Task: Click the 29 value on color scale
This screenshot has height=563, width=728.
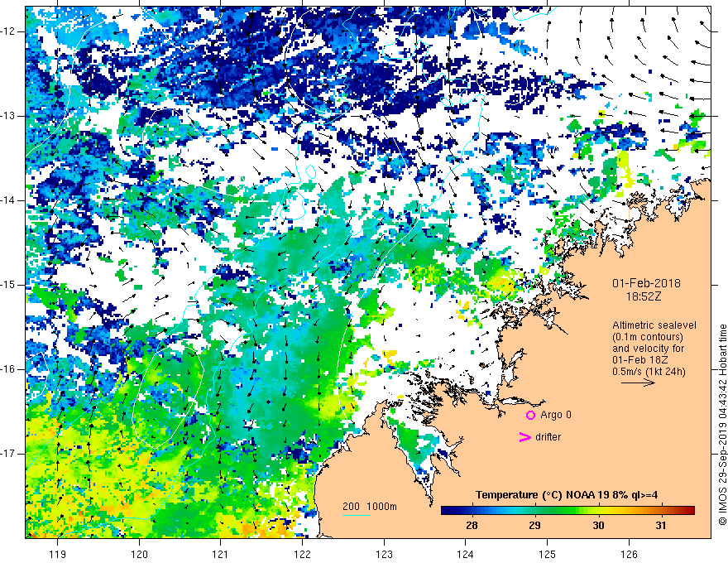Action: (534, 526)
